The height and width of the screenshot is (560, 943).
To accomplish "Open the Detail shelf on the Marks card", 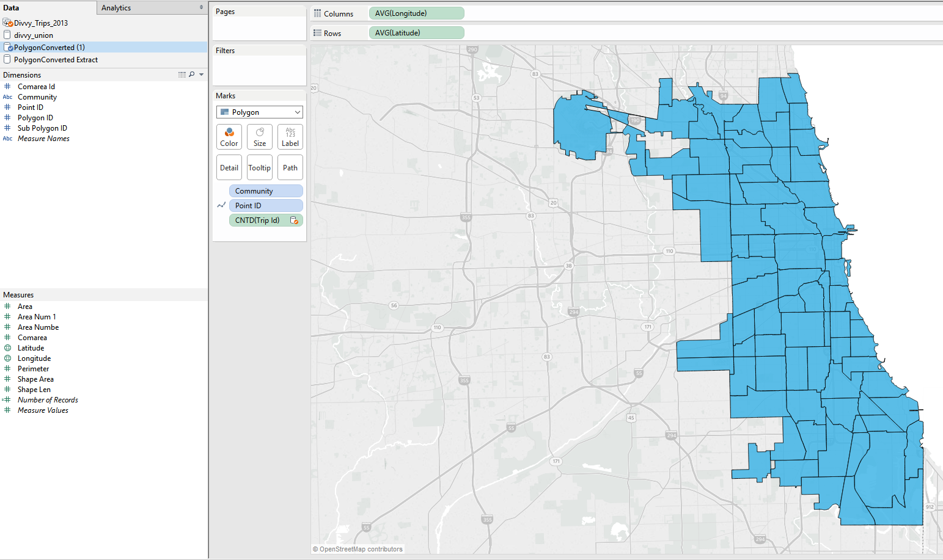I will click(229, 167).
